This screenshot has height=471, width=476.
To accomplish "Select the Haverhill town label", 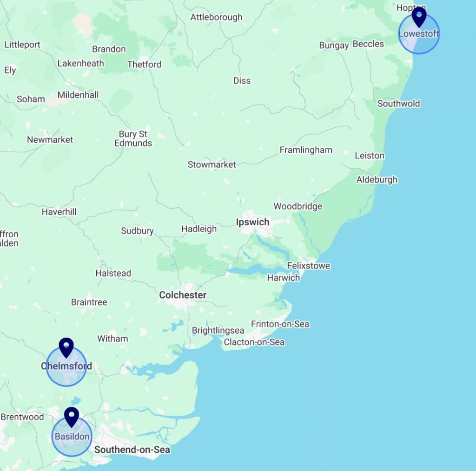I will click(59, 212).
